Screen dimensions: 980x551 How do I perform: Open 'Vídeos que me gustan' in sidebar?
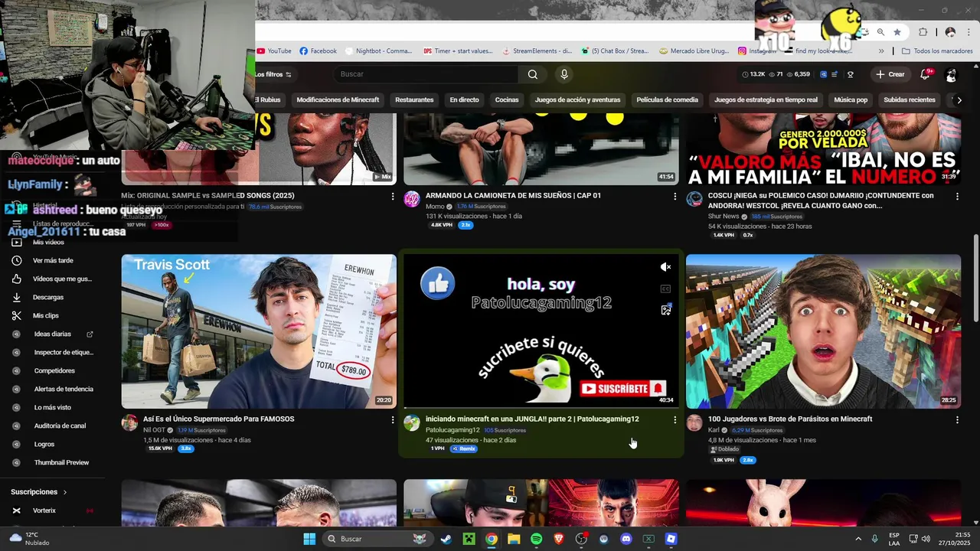coord(53,279)
